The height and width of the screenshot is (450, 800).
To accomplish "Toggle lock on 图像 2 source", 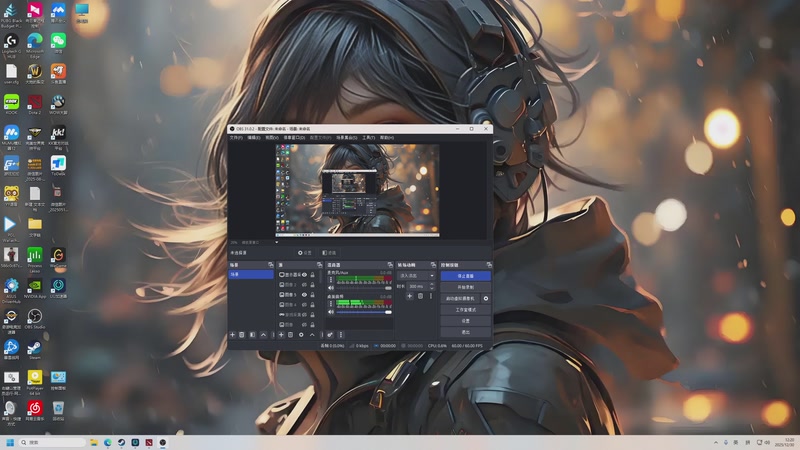I will click(313, 285).
